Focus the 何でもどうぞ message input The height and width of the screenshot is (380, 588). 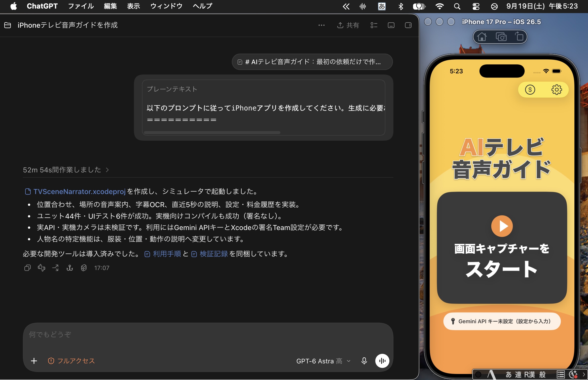click(x=208, y=335)
